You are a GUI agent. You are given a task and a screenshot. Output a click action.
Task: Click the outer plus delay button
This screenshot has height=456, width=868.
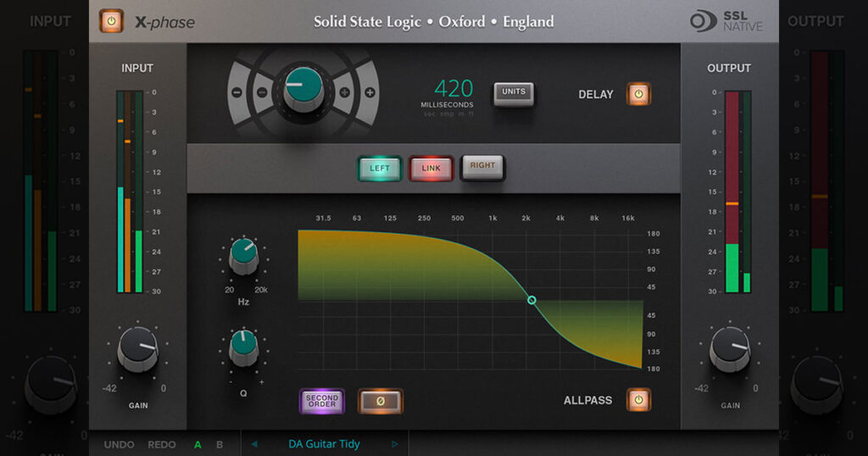[370, 92]
